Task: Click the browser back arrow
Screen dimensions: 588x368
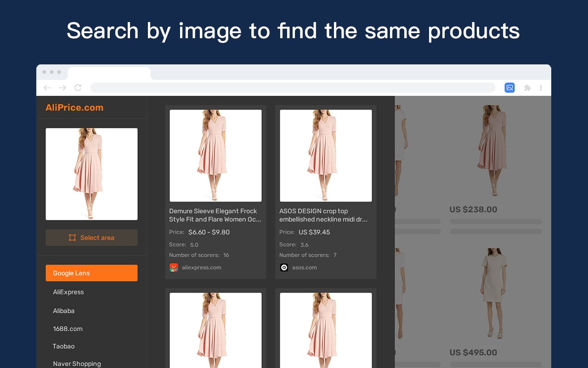Action: [47, 88]
